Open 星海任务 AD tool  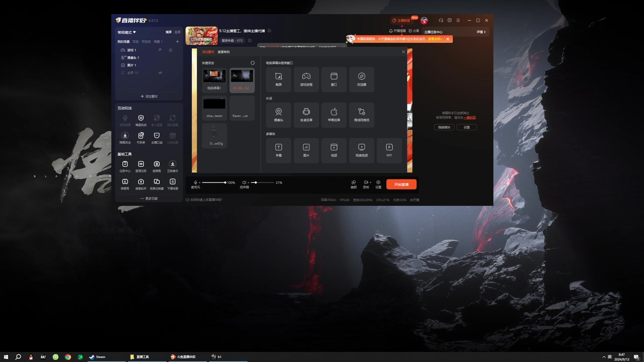pos(141,166)
